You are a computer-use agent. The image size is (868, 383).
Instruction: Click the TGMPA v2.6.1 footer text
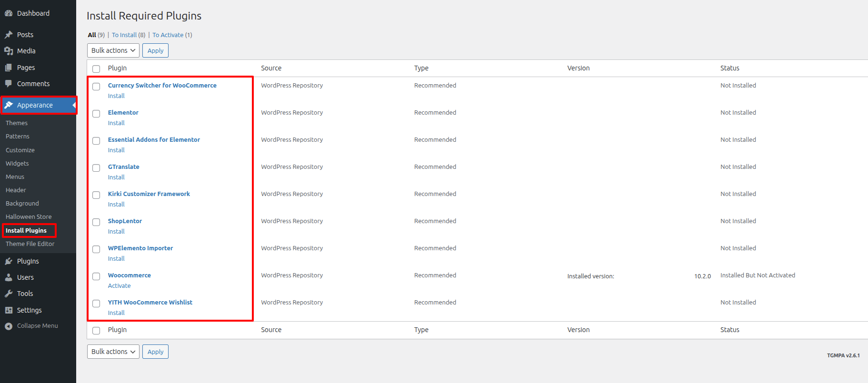point(843,355)
